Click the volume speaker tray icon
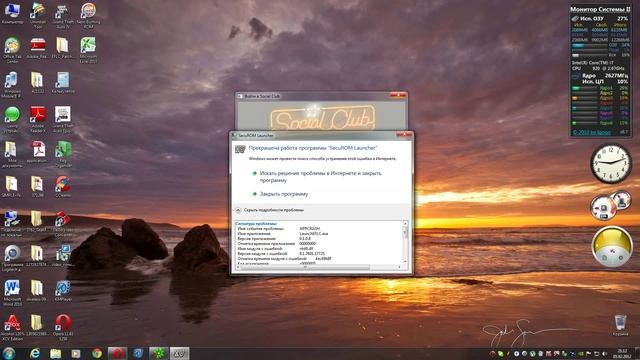This screenshot has height=360, width=640. [x=604, y=354]
